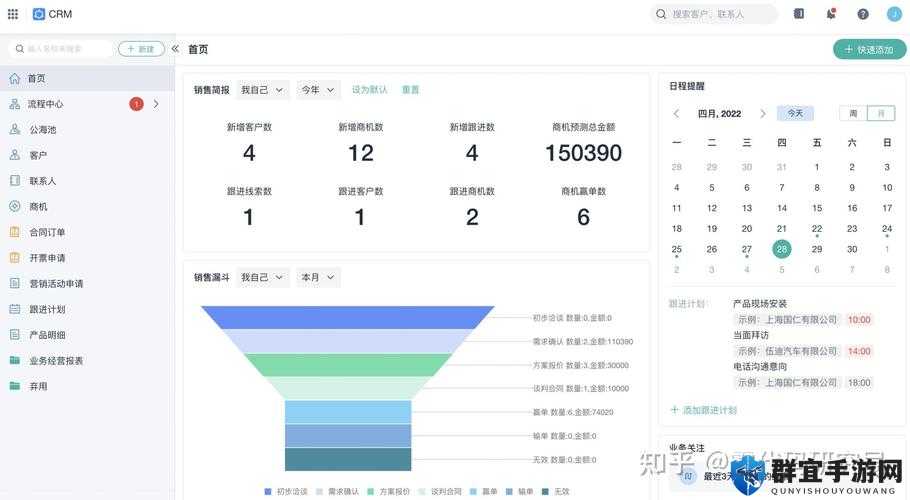This screenshot has height=500, width=910.
Task: Open 业务经营报表 in sidebar menu
Action: tap(87, 360)
